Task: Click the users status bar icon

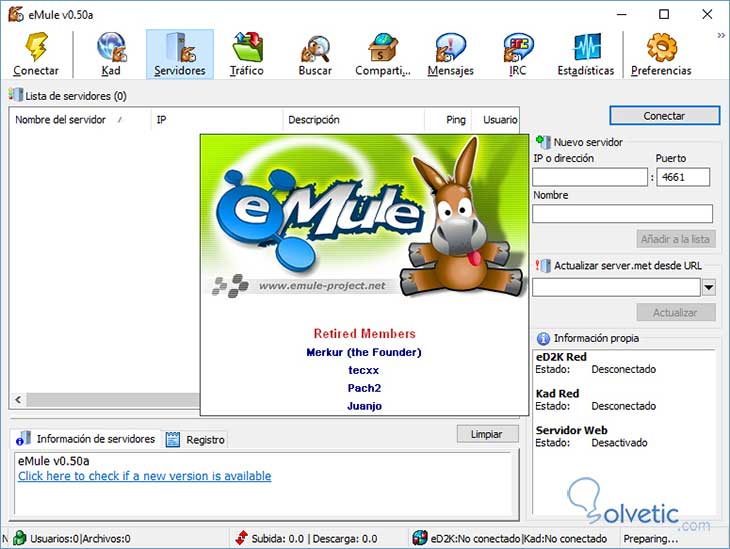Action: (20, 538)
